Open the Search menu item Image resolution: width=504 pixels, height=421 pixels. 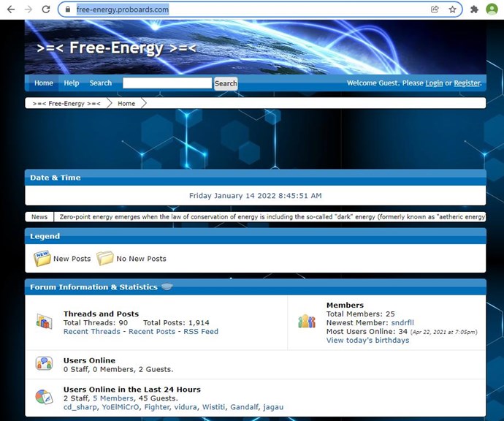(x=101, y=83)
